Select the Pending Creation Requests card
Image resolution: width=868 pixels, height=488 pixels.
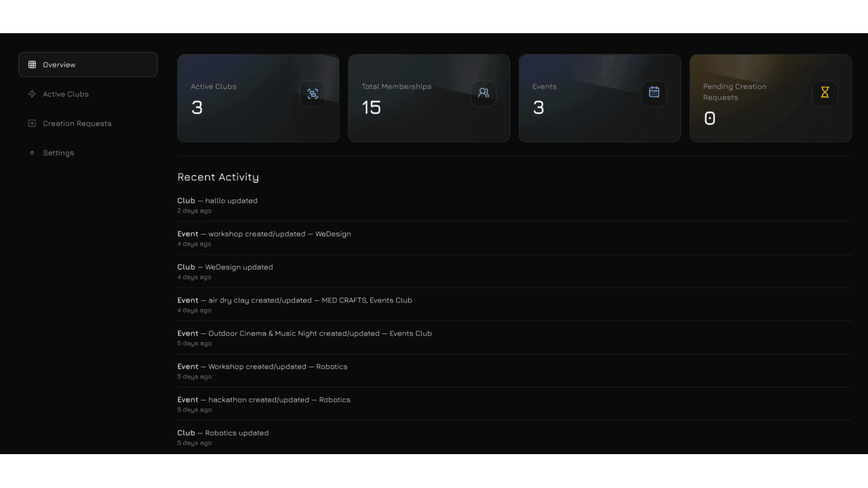pos(770,99)
